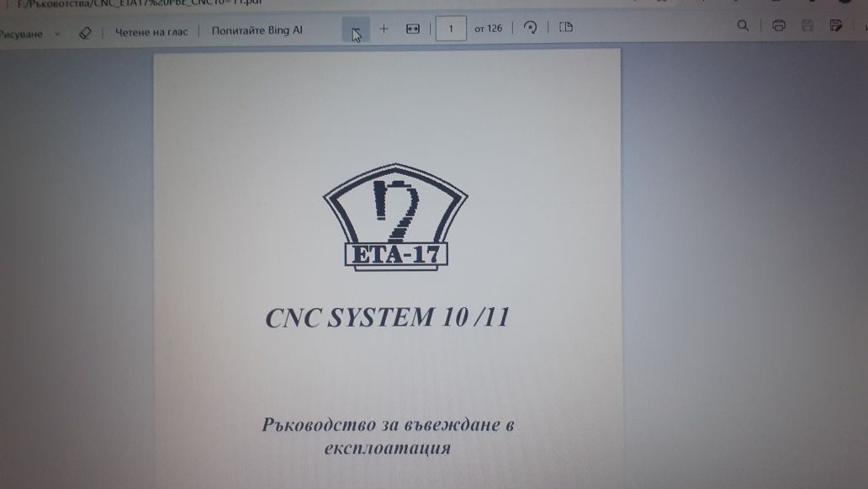Toggle fit to width view

click(x=413, y=29)
